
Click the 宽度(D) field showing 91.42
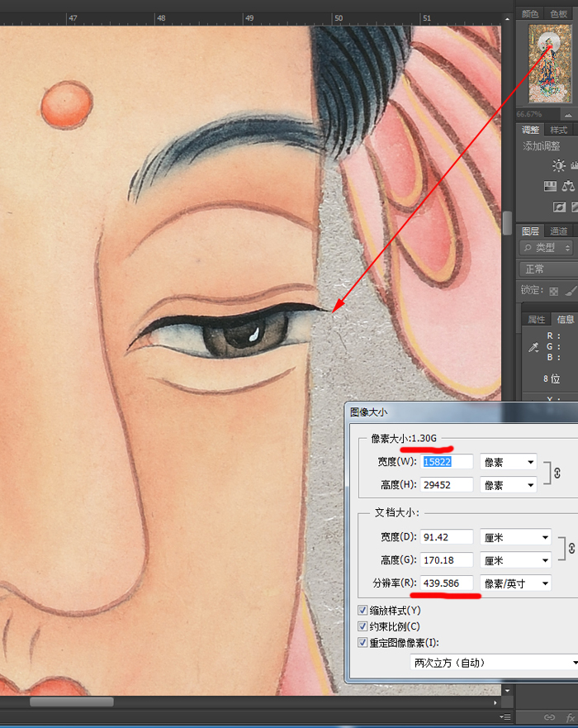tap(447, 537)
